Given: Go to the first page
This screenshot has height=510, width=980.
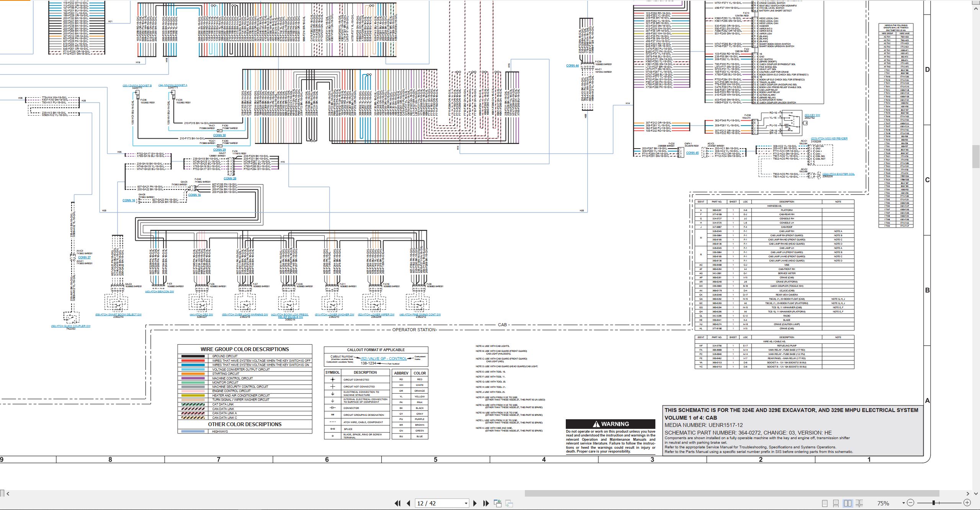Looking at the screenshot, I should tap(397, 503).
